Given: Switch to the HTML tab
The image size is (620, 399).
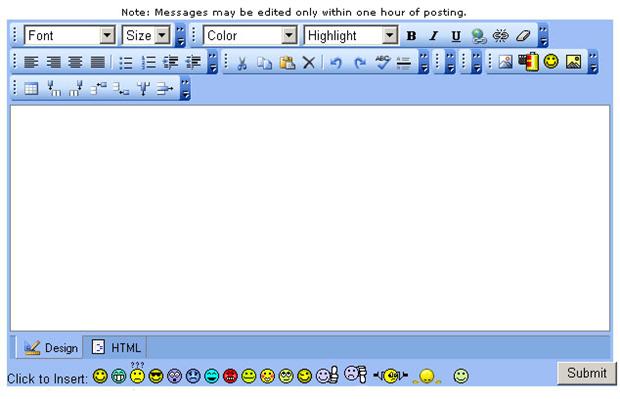Looking at the screenshot, I should 115,348.
